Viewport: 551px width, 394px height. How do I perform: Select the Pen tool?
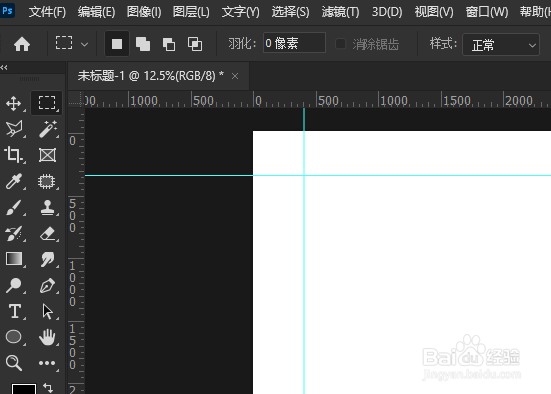click(x=47, y=285)
